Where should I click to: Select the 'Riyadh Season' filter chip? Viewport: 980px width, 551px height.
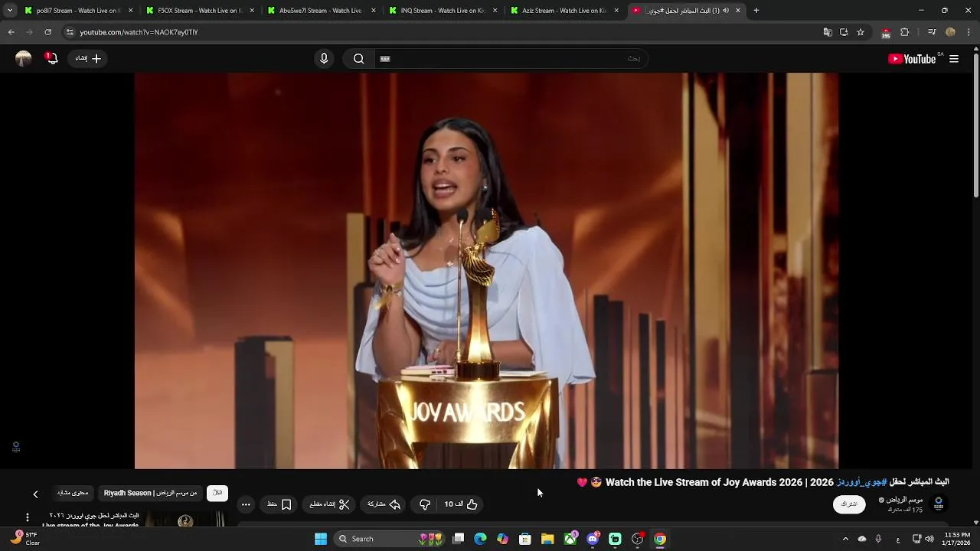click(x=151, y=493)
